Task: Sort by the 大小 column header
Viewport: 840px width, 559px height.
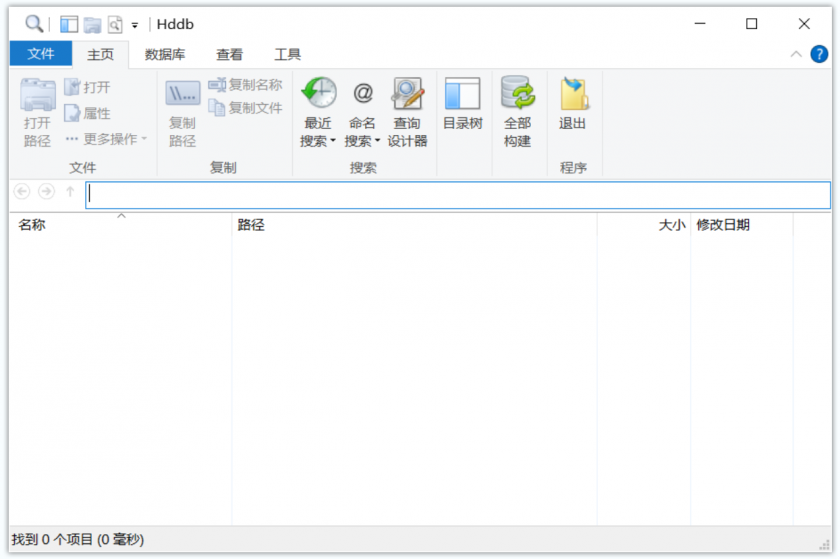Action: point(644,225)
